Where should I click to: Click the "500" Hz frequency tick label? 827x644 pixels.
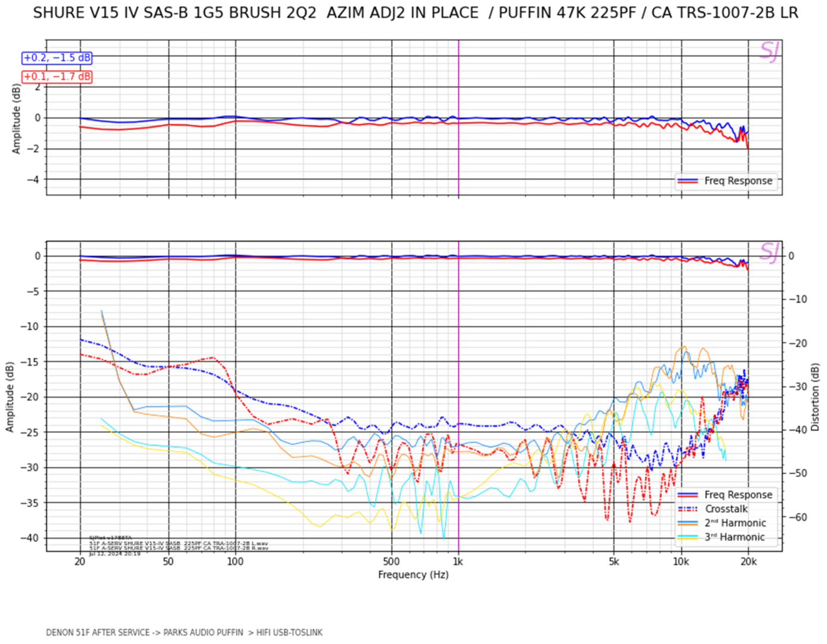pos(391,562)
